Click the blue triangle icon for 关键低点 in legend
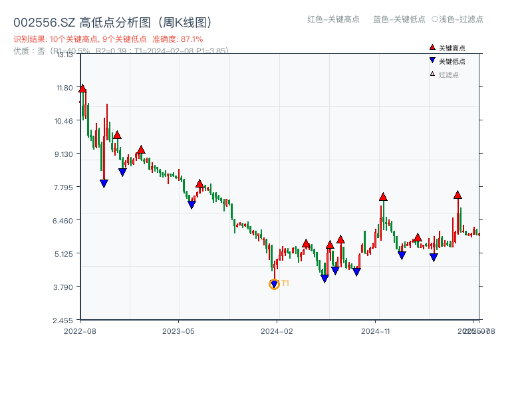Viewport: 532px width, 399px height. [x=432, y=61]
